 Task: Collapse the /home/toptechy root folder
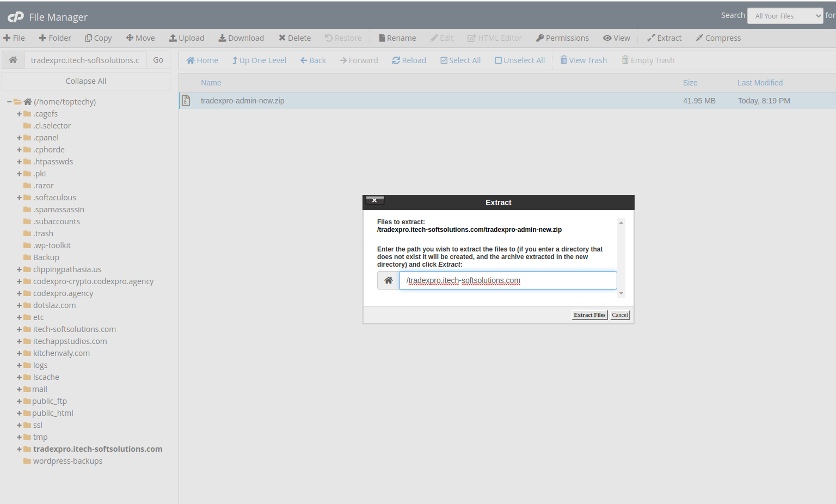(x=9, y=102)
